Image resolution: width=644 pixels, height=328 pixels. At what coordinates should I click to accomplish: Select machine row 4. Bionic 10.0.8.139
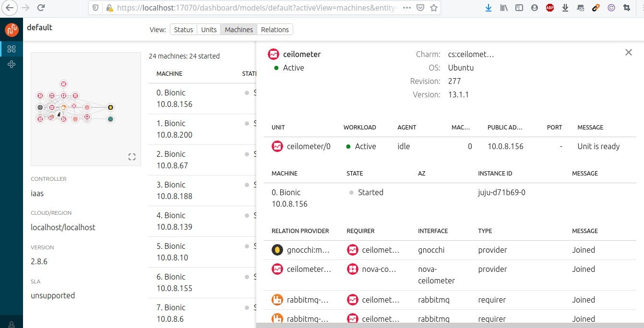(x=202, y=221)
